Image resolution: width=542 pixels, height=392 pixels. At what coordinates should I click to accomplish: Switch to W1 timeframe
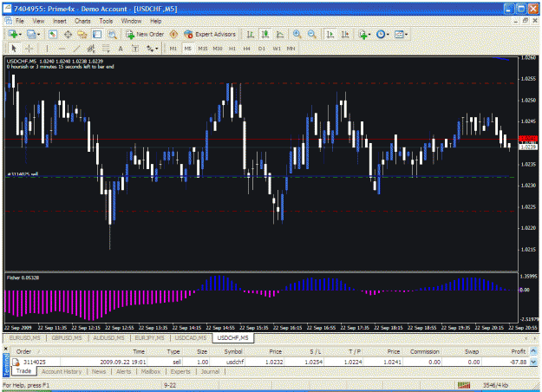point(276,49)
